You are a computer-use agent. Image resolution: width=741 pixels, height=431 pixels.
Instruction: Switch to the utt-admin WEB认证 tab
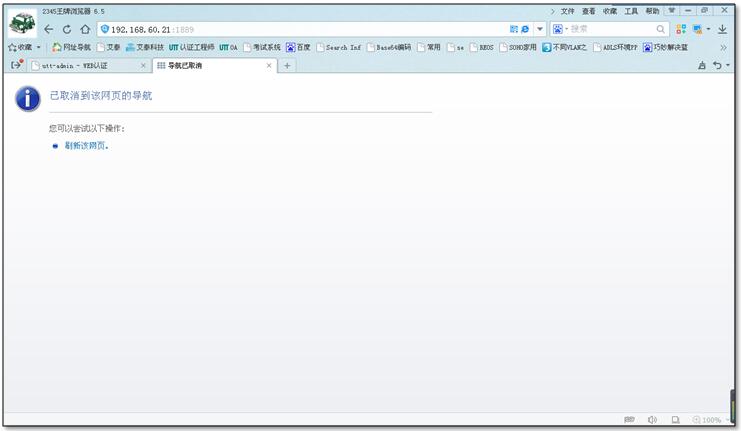pos(80,66)
